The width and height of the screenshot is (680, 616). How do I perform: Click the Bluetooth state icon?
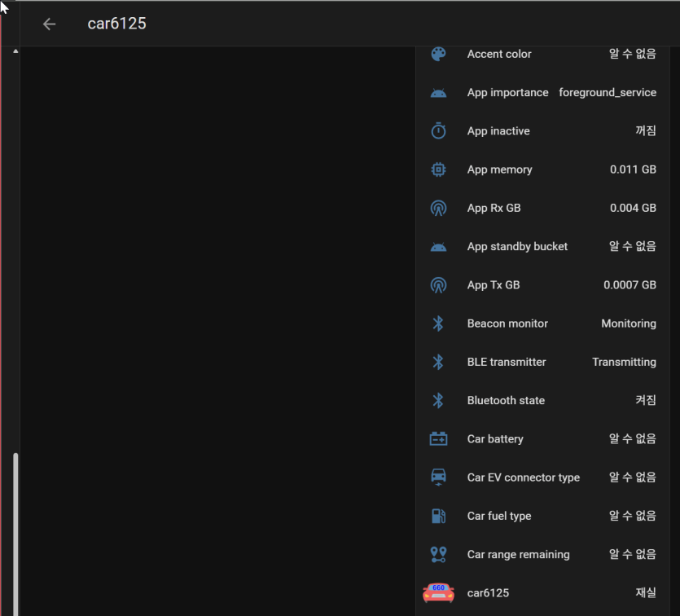(438, 401)
